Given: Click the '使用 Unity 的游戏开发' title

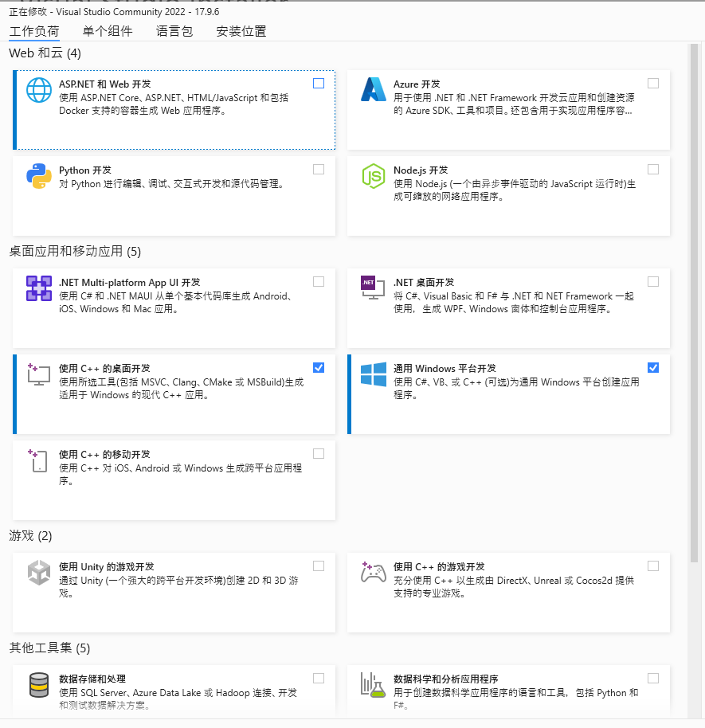Looking at the screenshot, I should click(107, 567).
